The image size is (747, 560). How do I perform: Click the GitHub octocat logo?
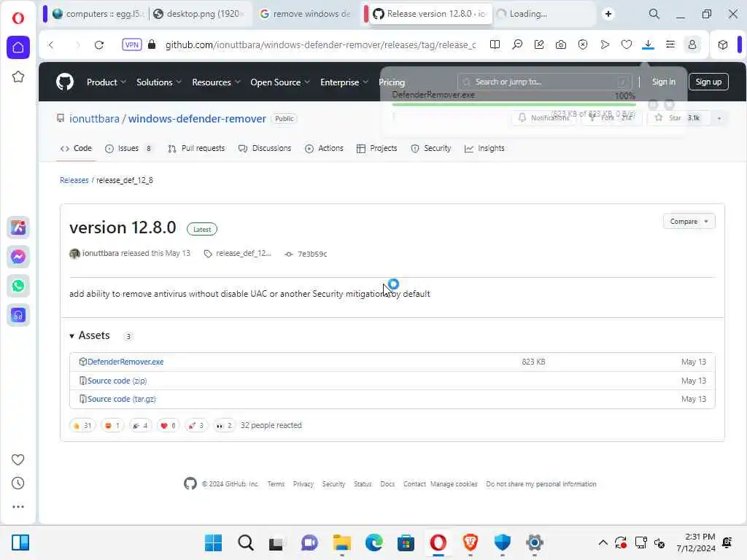click(65, 82)
